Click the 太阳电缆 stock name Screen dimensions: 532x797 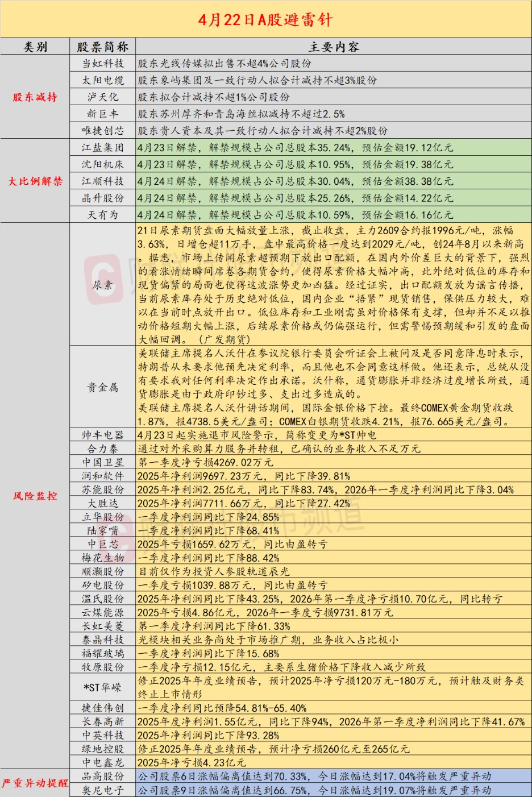(103, 80)
